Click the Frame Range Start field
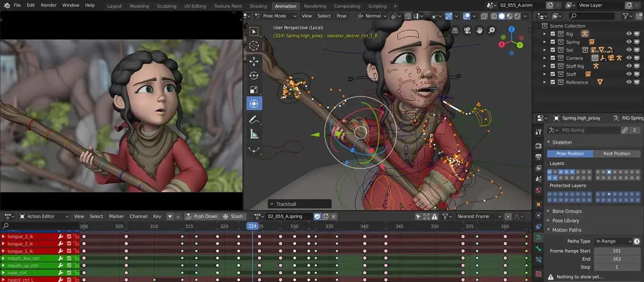 click(x=616, y=251)
